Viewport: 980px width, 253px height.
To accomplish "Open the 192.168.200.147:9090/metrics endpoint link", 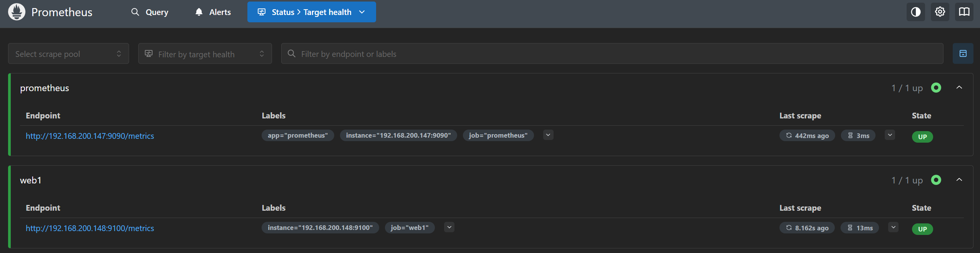I will pos(90,136).
